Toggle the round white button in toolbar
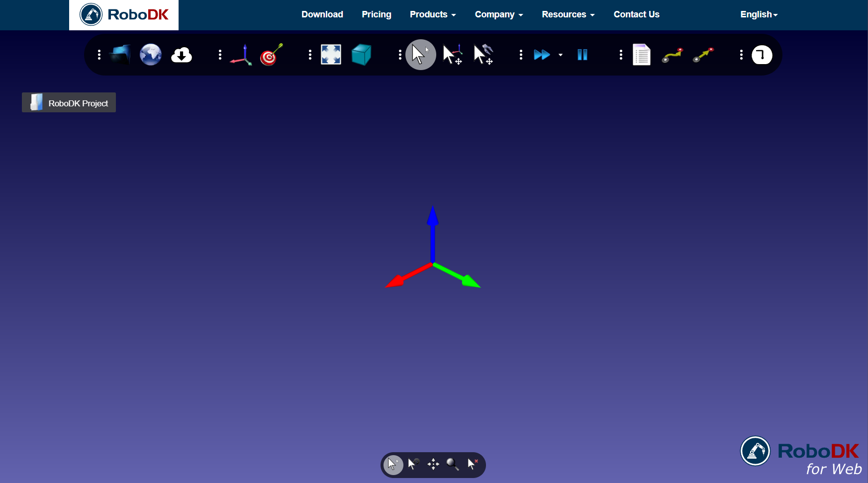The image size is (868, 483). coord(762,55)
